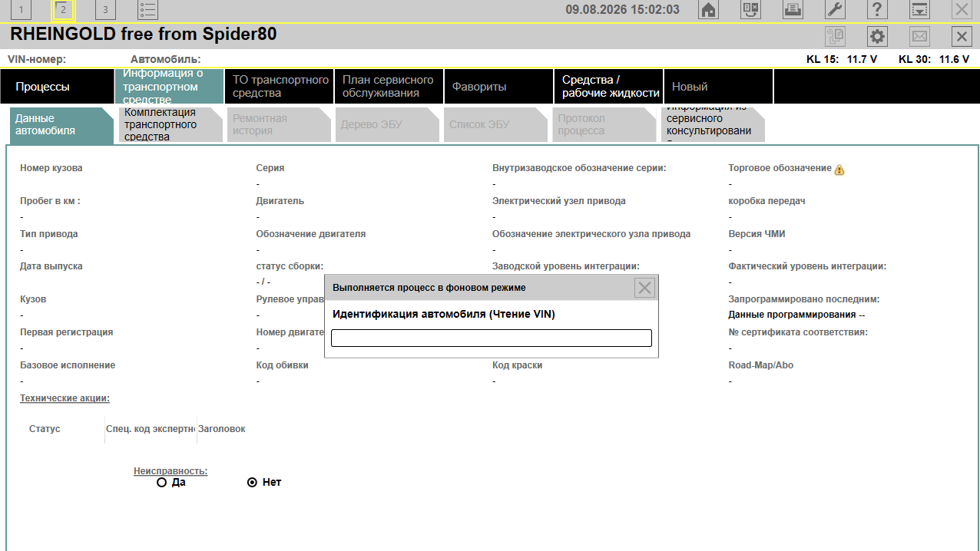
Task: Click the Заголовок column header
Action: [x=222, y=429]
